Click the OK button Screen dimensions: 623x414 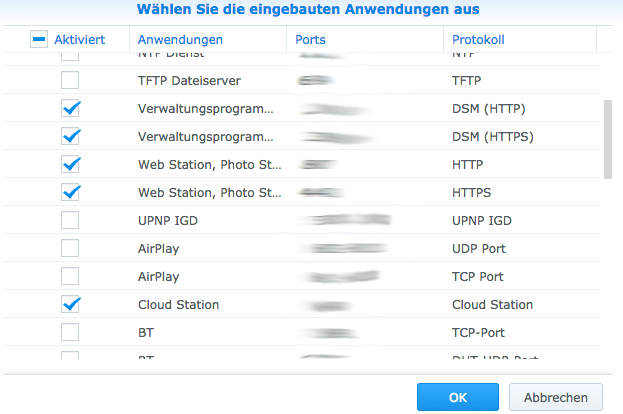458,397
